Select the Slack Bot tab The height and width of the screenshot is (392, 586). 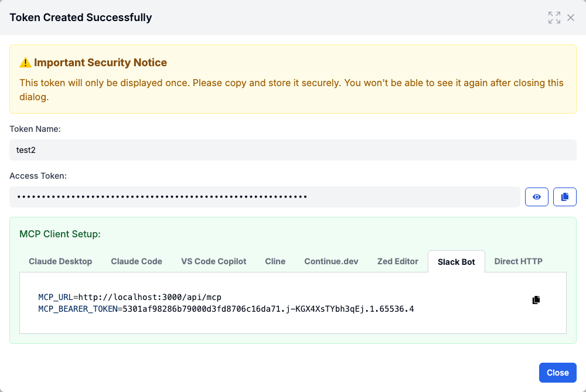(456, 262)
